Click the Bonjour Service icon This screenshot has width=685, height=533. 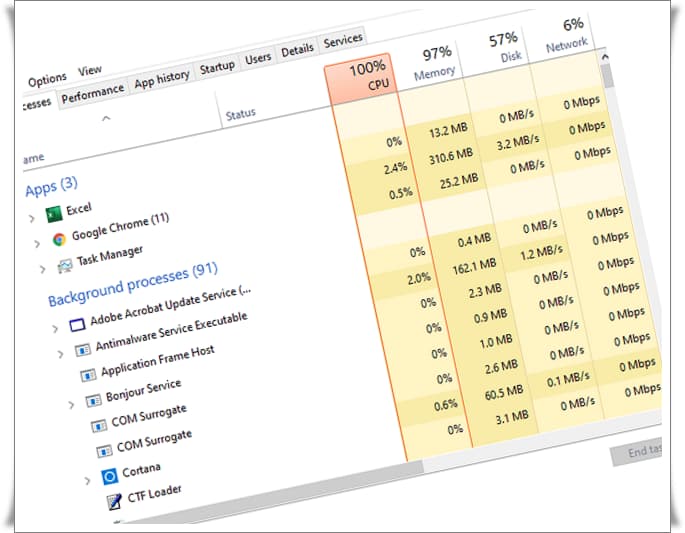[x=93, y=400]
